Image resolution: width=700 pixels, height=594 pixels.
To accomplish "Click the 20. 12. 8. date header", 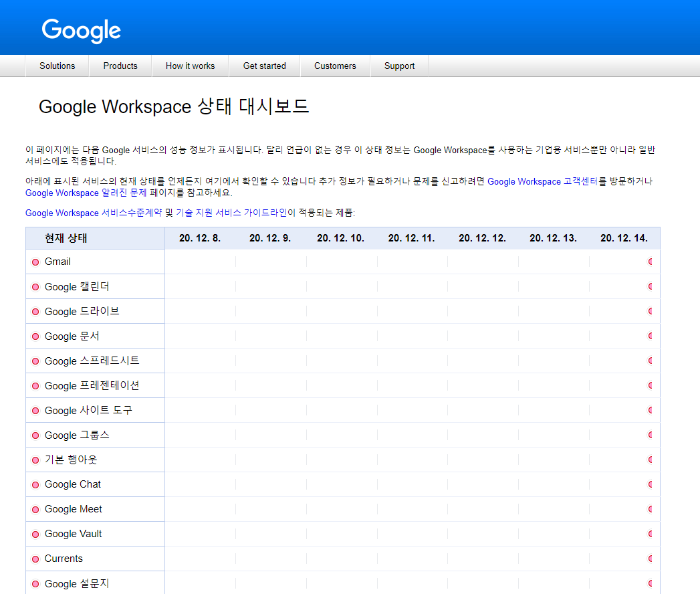I will pos(200,238).
